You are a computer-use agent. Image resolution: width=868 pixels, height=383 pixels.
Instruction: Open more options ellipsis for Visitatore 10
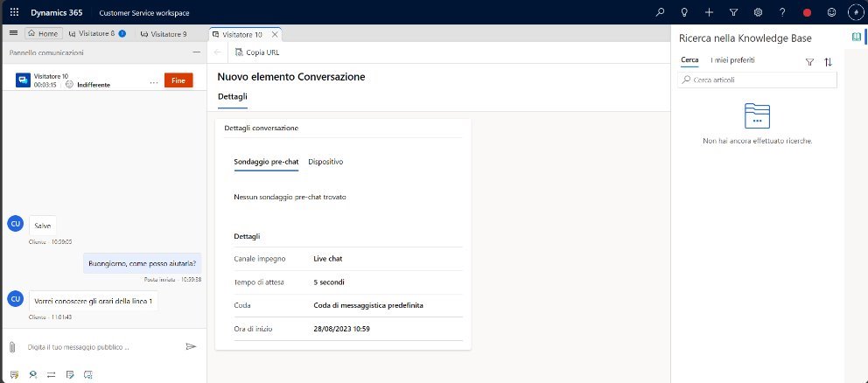point(154,82)
